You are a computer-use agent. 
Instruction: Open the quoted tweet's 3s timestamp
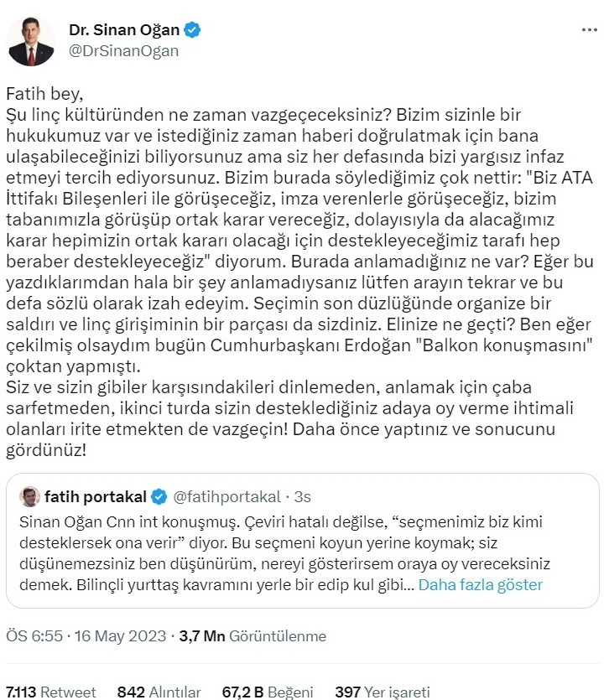pyautogui.click(x=303, y=496)
